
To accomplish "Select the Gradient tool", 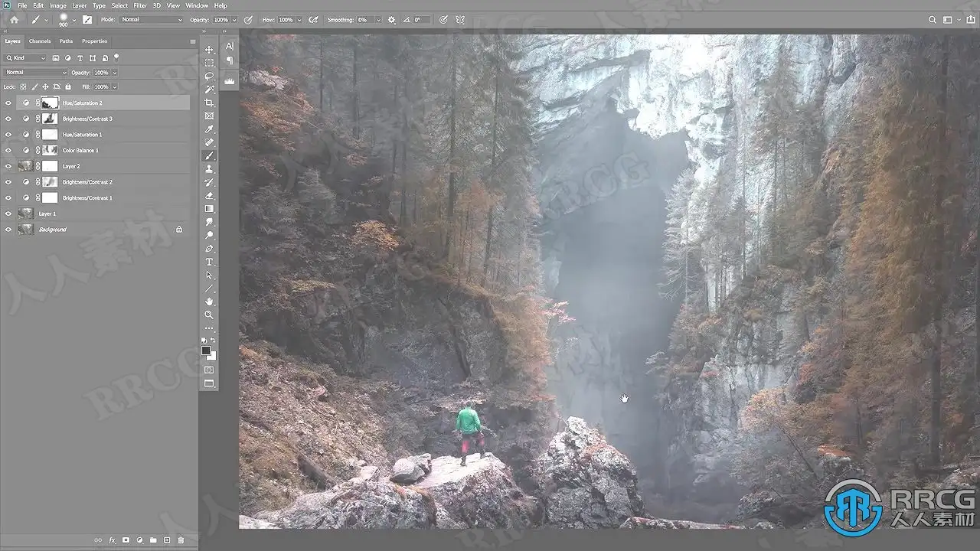I will (209, 209).
